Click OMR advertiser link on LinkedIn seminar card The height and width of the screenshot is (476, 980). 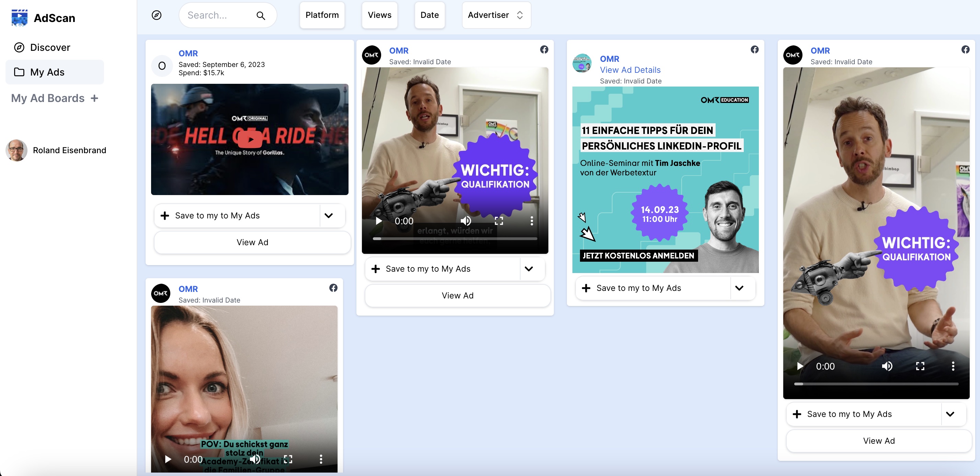(x=609, y=59)
